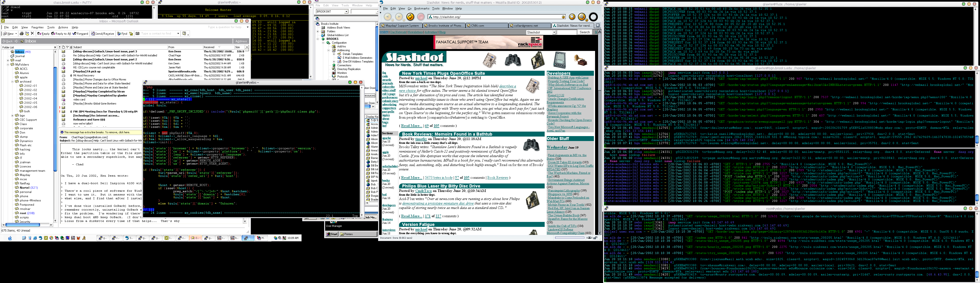980x283 pixels.
Task: Click Reply button in Outlook toolbar
Action: click(x=43, y=33)
